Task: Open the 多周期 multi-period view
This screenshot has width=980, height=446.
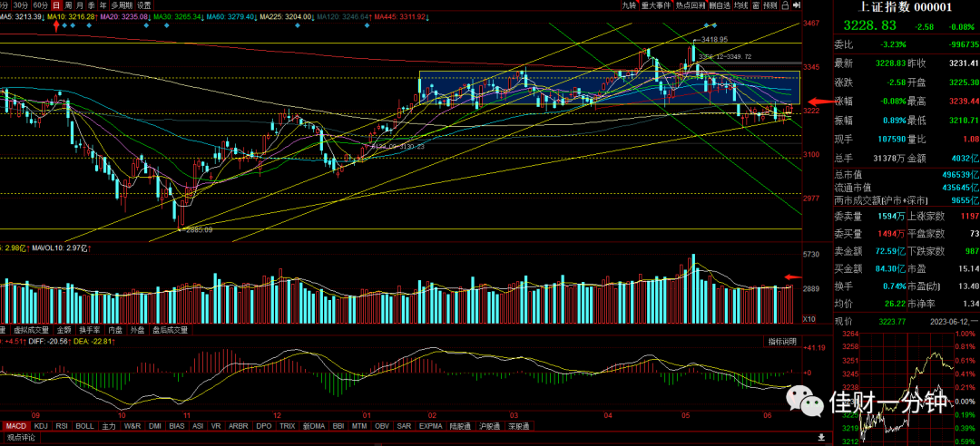Action: [122, 5]
